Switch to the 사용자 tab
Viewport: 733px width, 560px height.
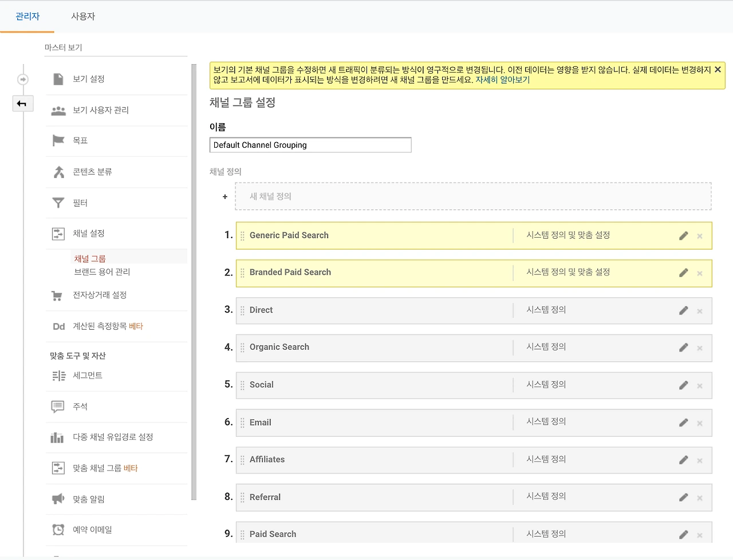[83, 16]
